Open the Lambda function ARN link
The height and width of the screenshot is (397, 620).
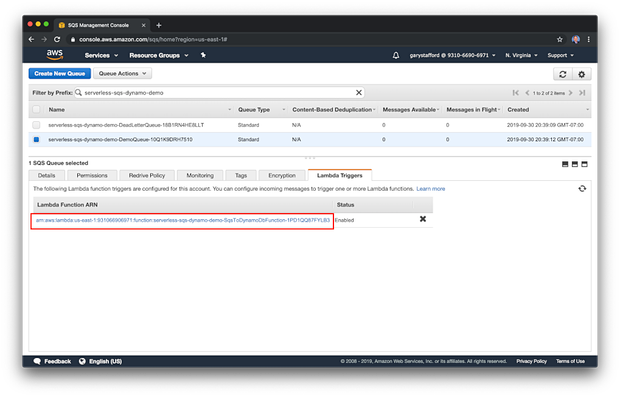click(183, 220)
